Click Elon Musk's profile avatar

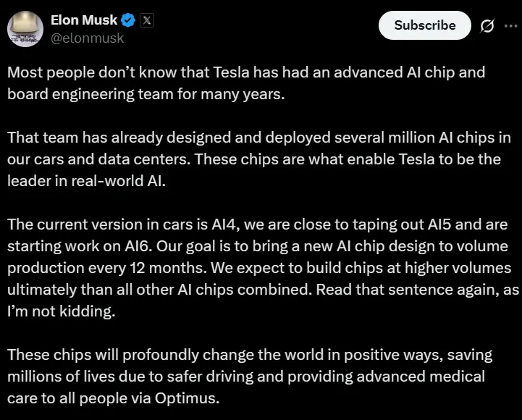[23, 28]
